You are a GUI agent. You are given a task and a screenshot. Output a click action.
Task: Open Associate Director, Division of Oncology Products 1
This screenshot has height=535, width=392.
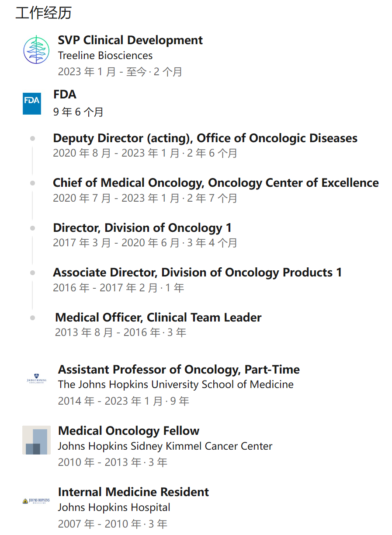(197, 273)
